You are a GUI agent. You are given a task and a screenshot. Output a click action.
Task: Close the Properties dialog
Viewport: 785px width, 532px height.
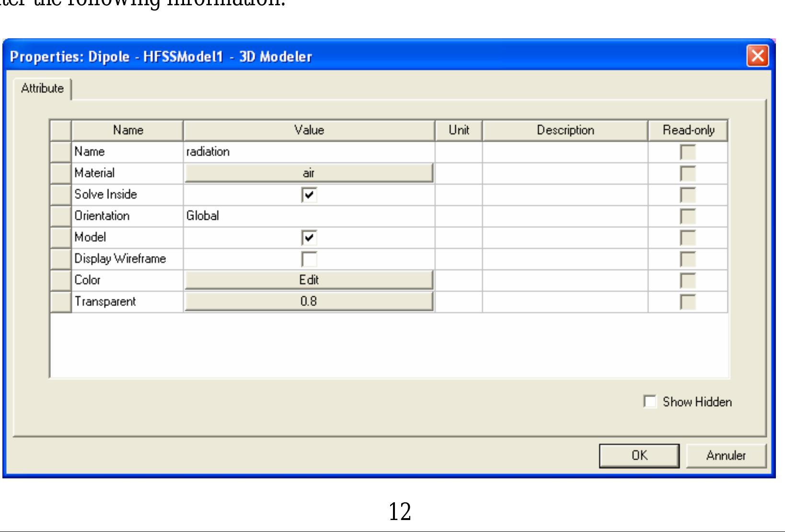point(757,56)
